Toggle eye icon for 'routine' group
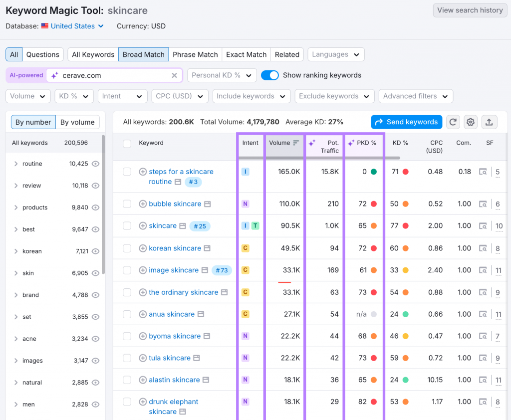This screenshot has width=511, height=420. 95,164
